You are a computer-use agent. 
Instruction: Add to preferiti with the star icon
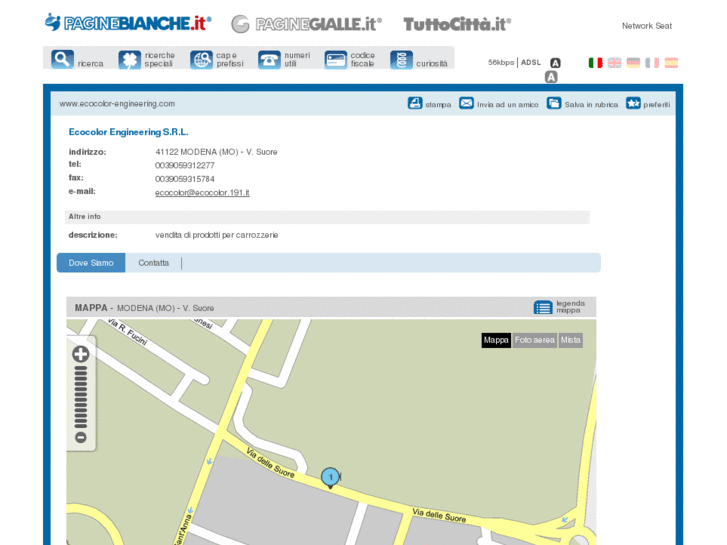[x=633, y=103]
